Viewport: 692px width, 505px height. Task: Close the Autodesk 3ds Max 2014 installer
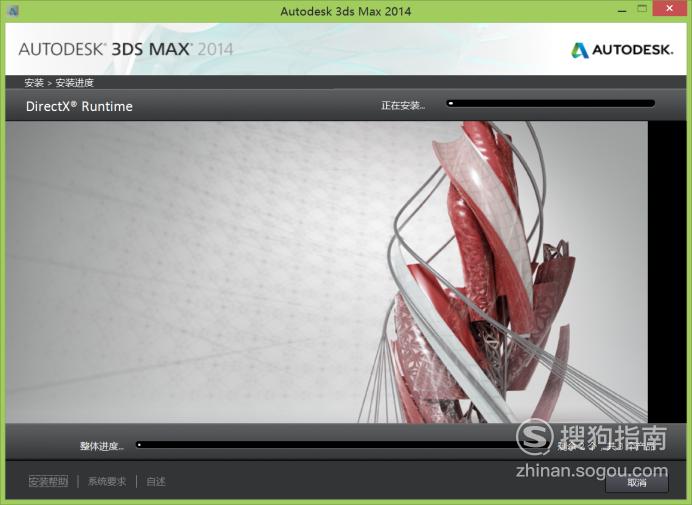click(670, 9)
